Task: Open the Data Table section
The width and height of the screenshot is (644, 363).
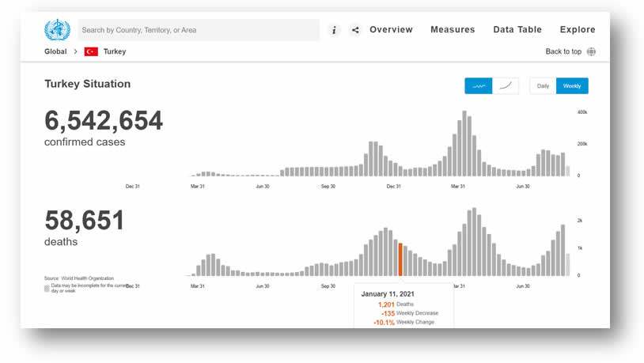Action: (x=517, y=29)
